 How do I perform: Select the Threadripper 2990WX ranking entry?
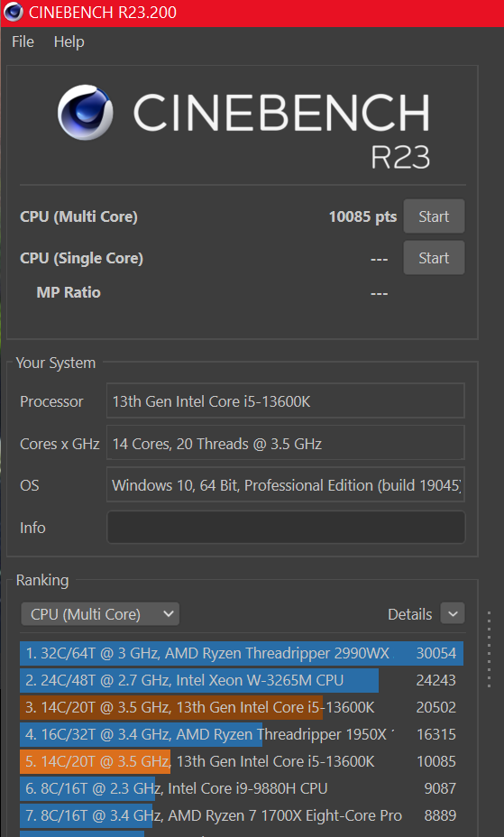[x=242, y=653]
